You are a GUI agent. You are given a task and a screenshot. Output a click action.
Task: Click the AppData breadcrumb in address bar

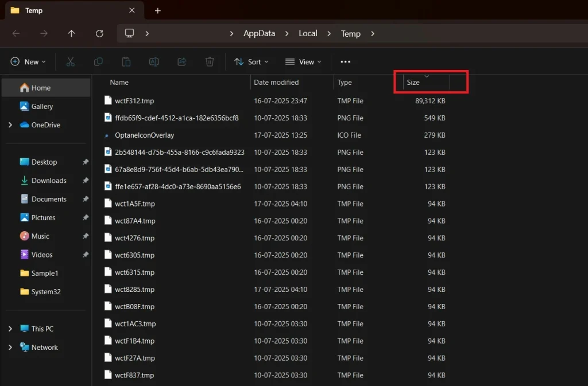258,33
